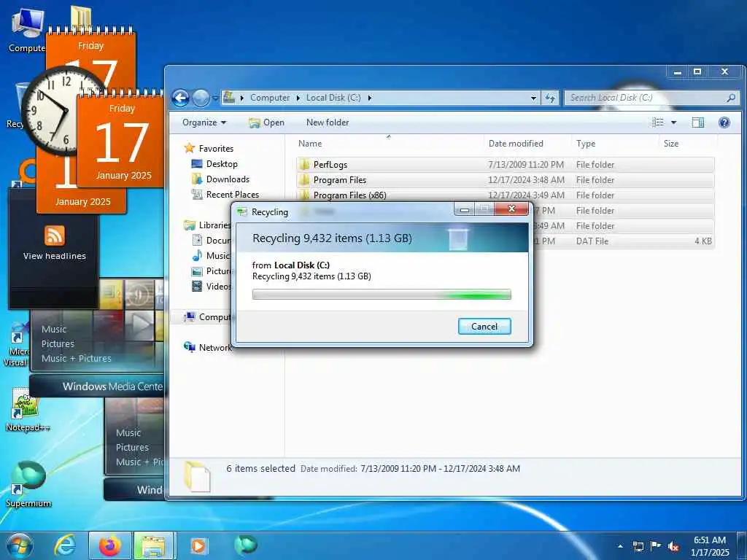This screenshot has height=560, width=747.
Task: Click the front orange calendar gadget
Action: 120,140
